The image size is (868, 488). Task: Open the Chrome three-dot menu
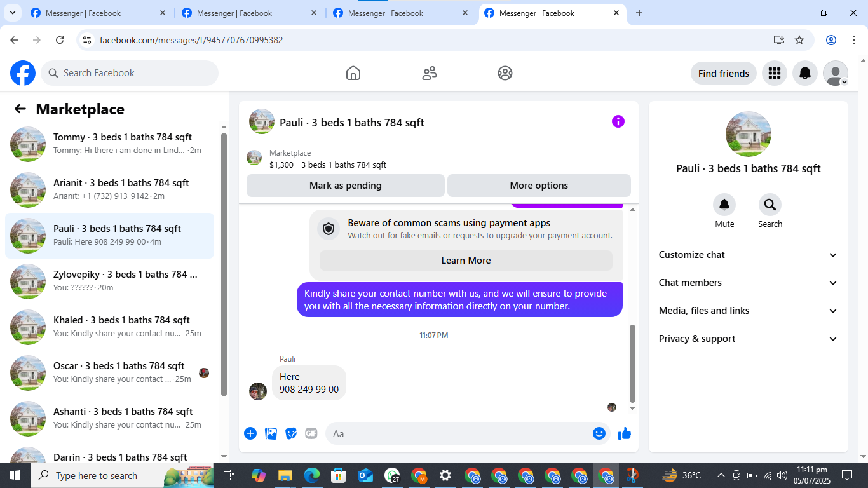[853, 40]
